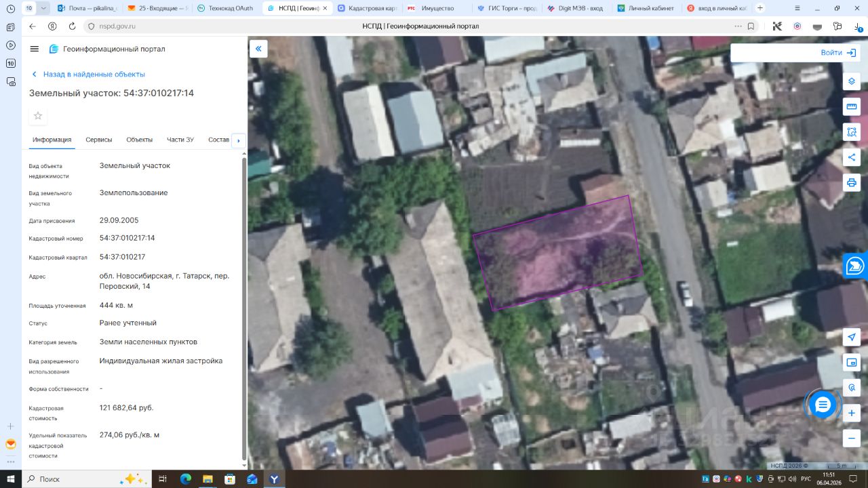
Task: Open the map layers panel
Action: [852, 82]
